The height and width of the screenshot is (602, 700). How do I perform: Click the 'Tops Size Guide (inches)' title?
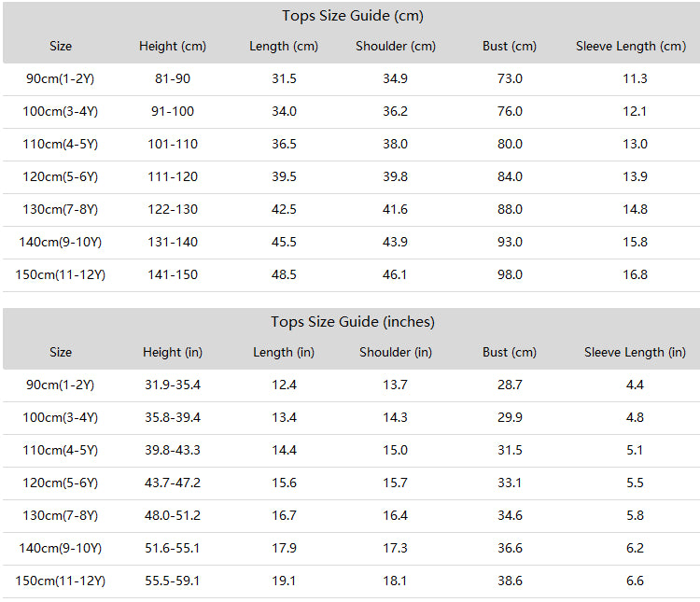(x=353, y=322)
